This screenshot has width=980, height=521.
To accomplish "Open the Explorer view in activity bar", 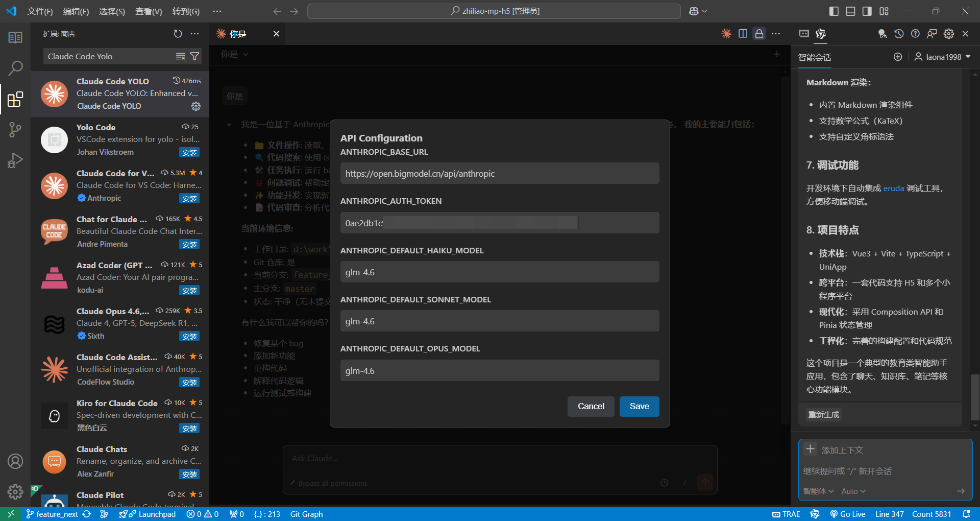I will (15, 37).
